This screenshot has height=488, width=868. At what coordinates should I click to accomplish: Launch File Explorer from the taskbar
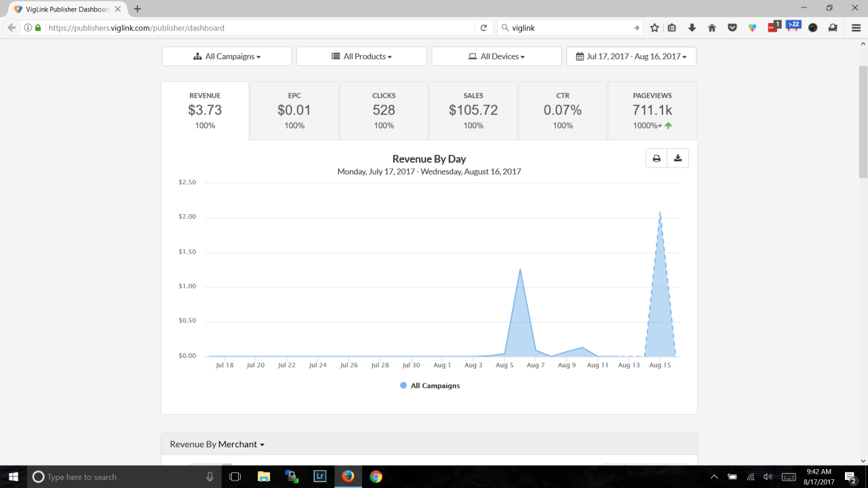click(264, 476)
